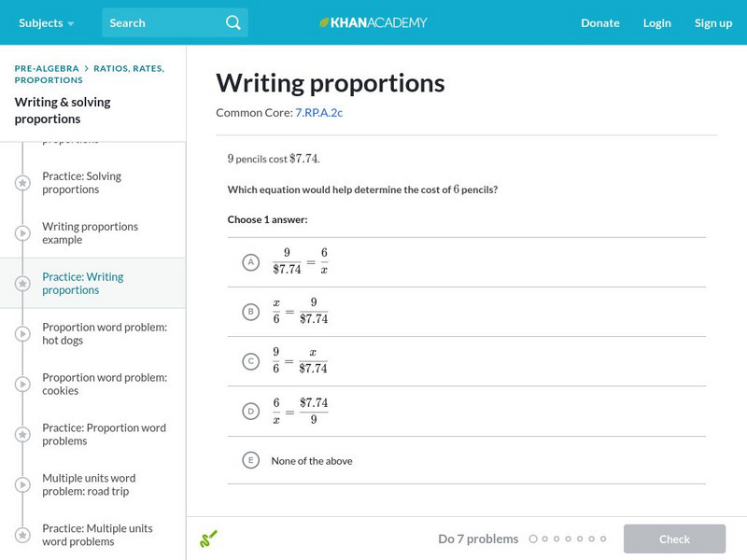The width and height of the screenshot is (747, 560).
Task: Click star icon beside Practice: Solving proportions
Action: click(22, 183)
